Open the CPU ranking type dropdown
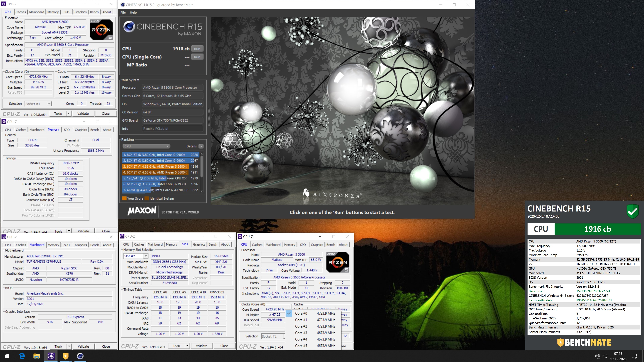Viewport: 644px width, 362px height. click(146, 146)
